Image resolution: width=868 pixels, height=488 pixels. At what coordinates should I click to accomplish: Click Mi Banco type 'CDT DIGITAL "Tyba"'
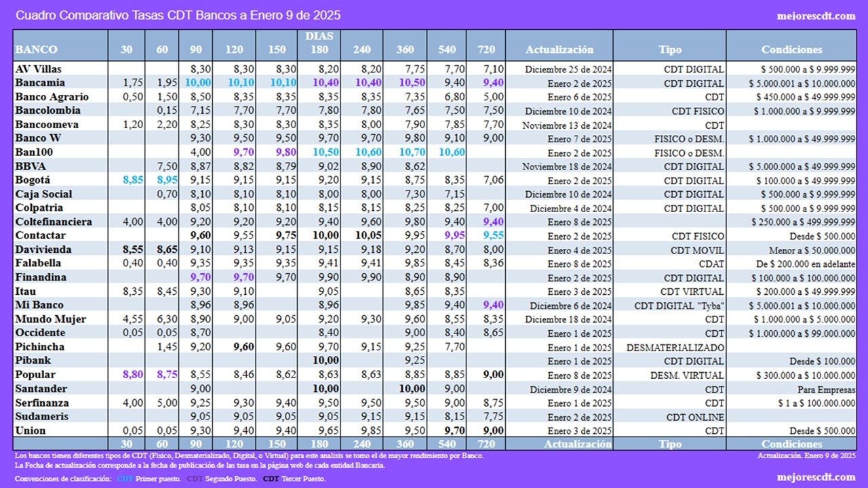pos(679,306)
